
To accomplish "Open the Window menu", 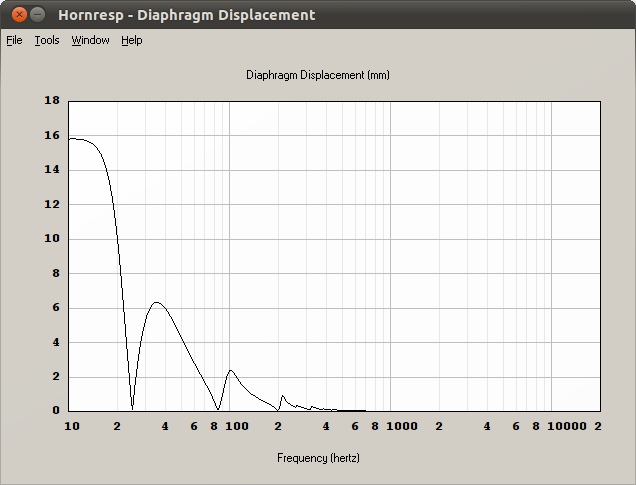I will 90,40.
